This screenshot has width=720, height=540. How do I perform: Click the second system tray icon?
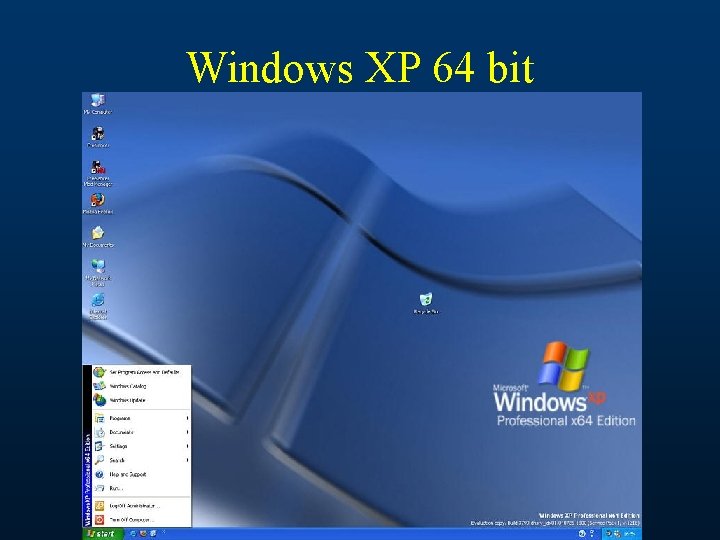(x=617, y=534)
